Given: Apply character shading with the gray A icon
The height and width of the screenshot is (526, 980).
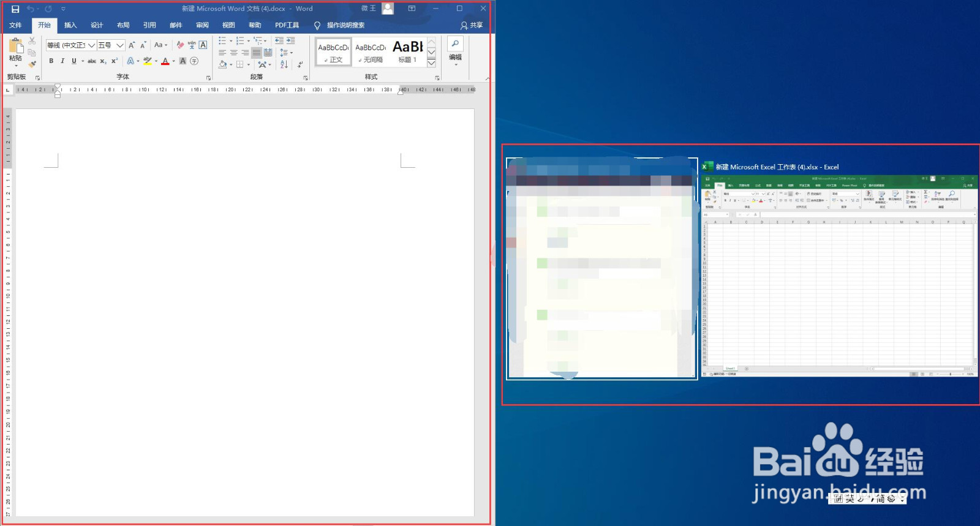Looking at the screenshot, I should [x=183, y=61].
